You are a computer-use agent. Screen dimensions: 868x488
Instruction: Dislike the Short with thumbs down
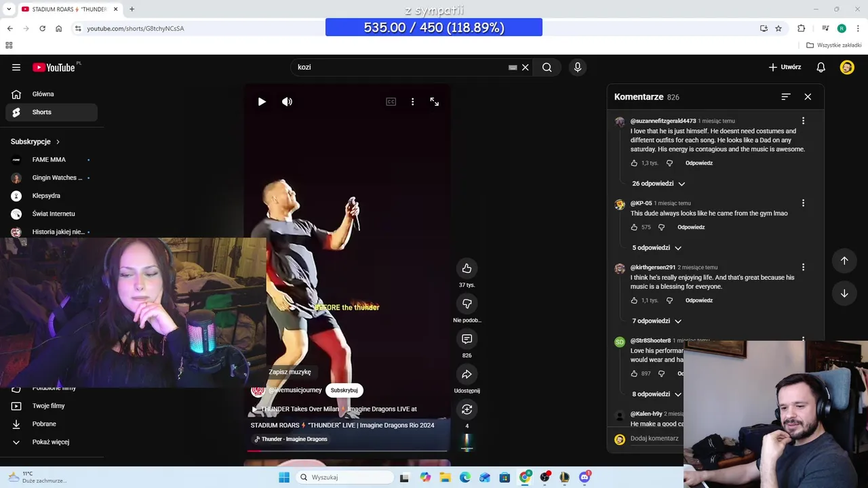(x=467, y=304)
